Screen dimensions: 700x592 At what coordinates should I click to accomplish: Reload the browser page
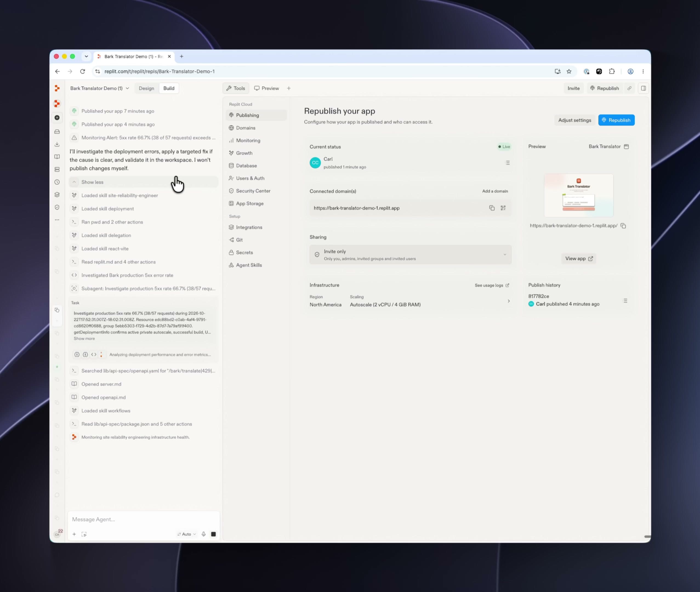[82, 71]
